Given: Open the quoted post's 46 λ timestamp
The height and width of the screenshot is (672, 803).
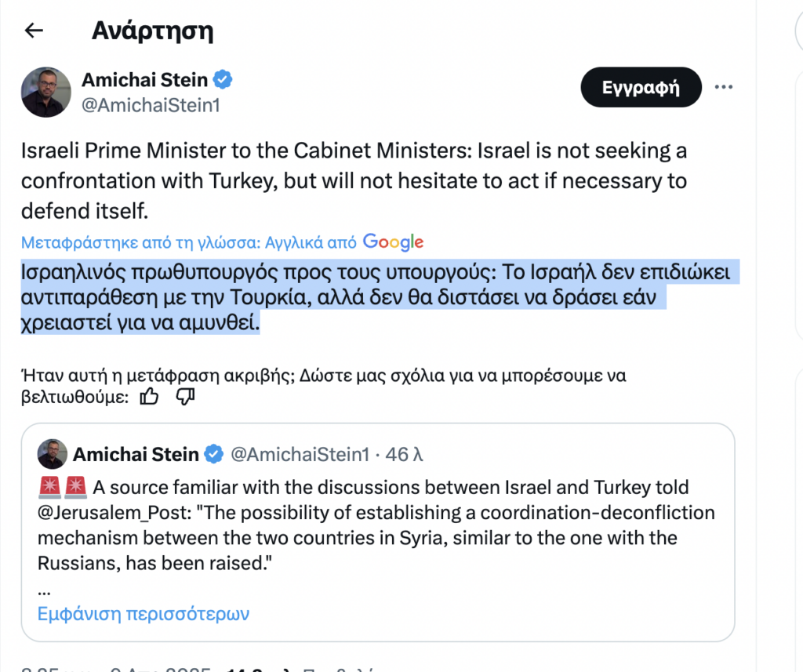Looking at the screenshot, I should (405, 454).
